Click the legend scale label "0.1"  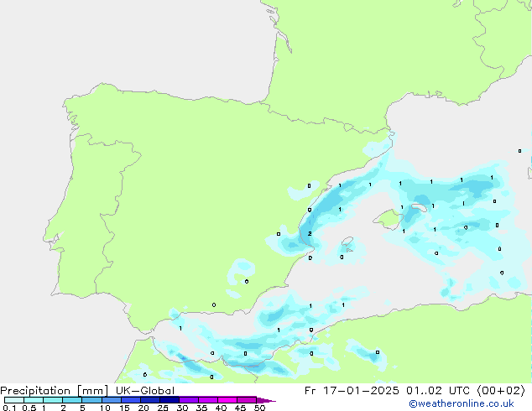click(9, 408)
